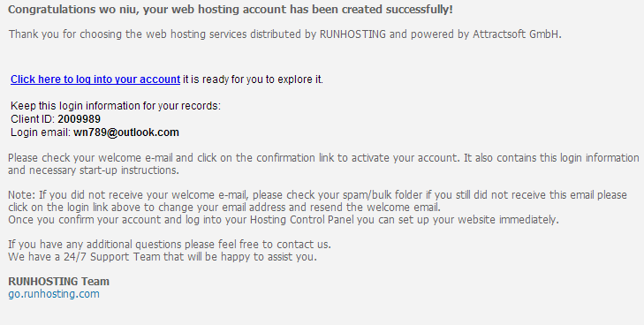The width and height of the screenshot is (644, 325).
Task: Open the go.runhosting.com link
Action: pyautogui.click(x=54, y=294)
